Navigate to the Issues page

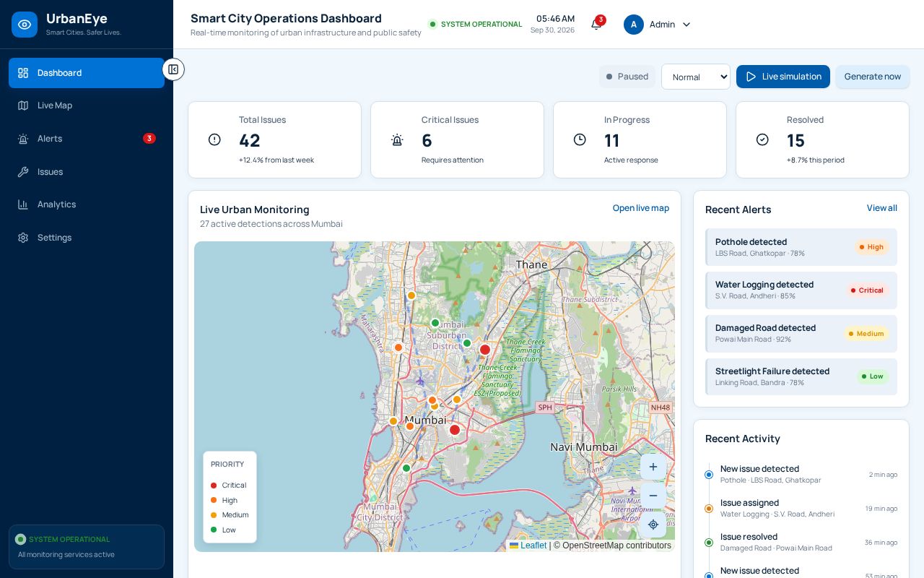coord(87,172)
